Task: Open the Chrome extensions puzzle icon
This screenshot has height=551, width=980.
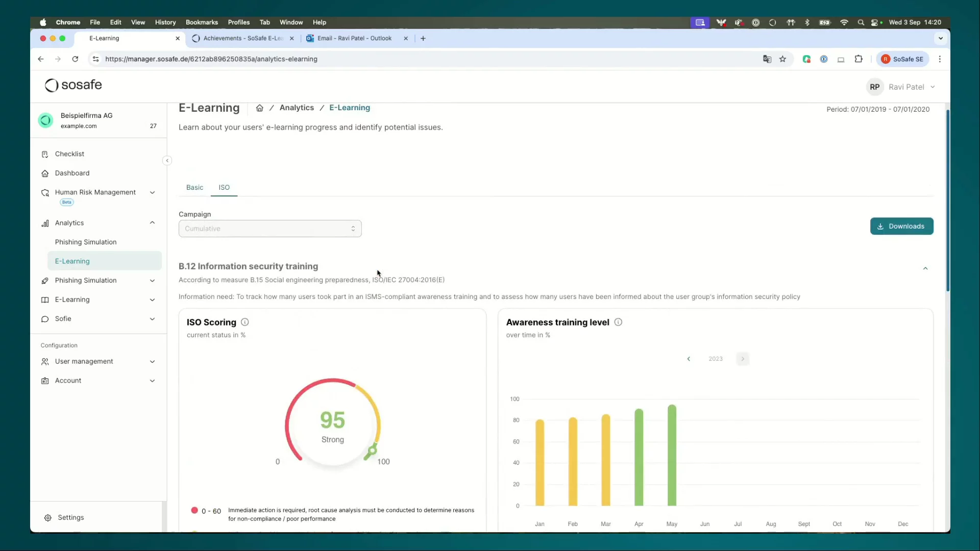Action: (859, 59)
